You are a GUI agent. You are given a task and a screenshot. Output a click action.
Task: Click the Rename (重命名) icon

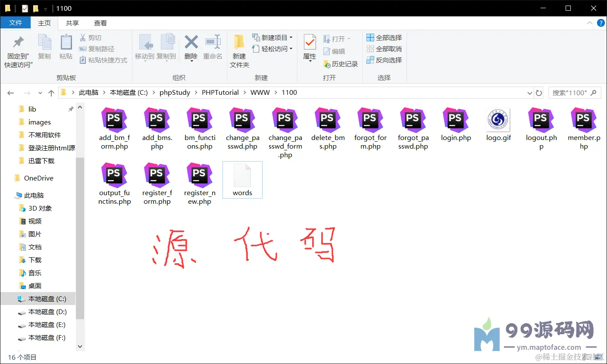point(213,42)
